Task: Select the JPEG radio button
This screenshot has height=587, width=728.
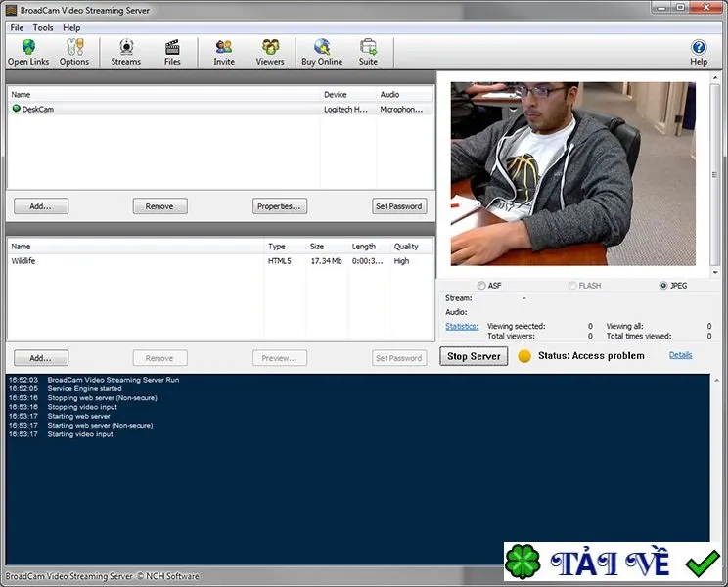Action: pyautogui.click(x=663, y=286)
